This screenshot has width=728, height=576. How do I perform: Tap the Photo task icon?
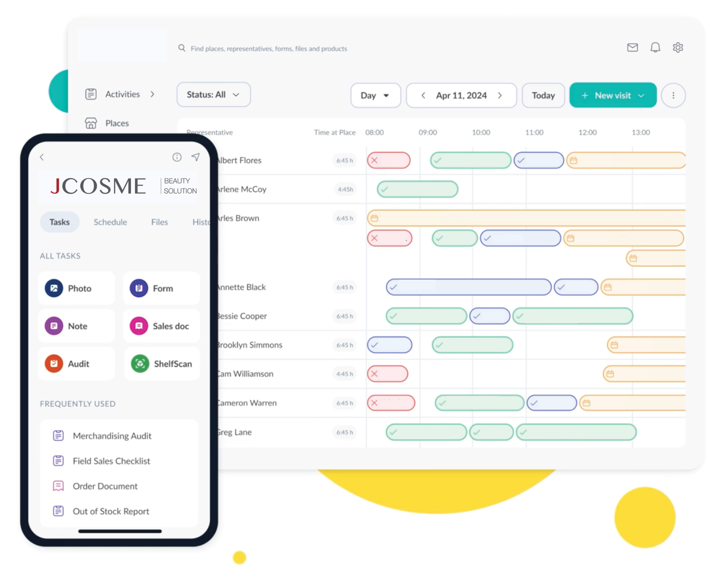click(54, 288)
